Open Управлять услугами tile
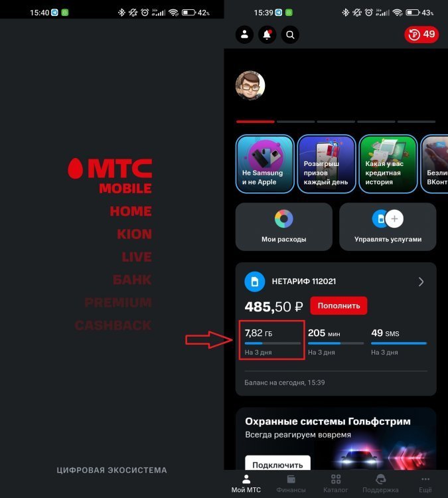 (388, 227)
